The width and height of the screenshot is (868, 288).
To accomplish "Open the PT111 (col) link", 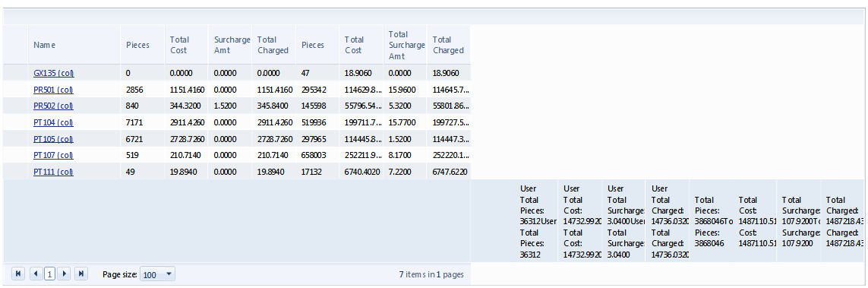I will pyautogui.click(x=54, y=172).
